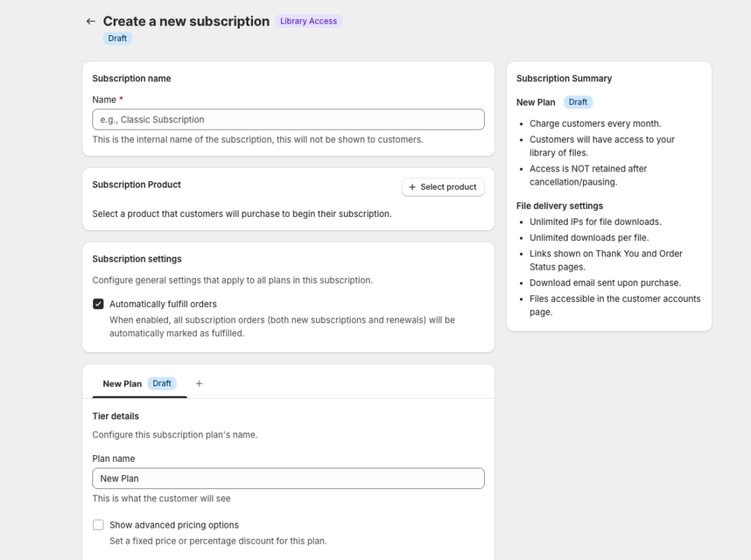
Task: Click the 'Show advanced pricing options' label text
Action: [x=174, y=525]
